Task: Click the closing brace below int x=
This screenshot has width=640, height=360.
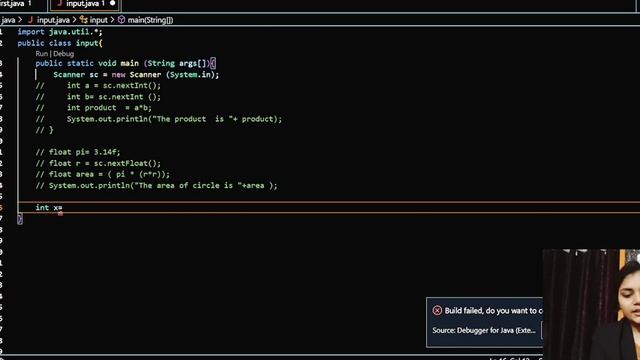Action: (20, 219)
